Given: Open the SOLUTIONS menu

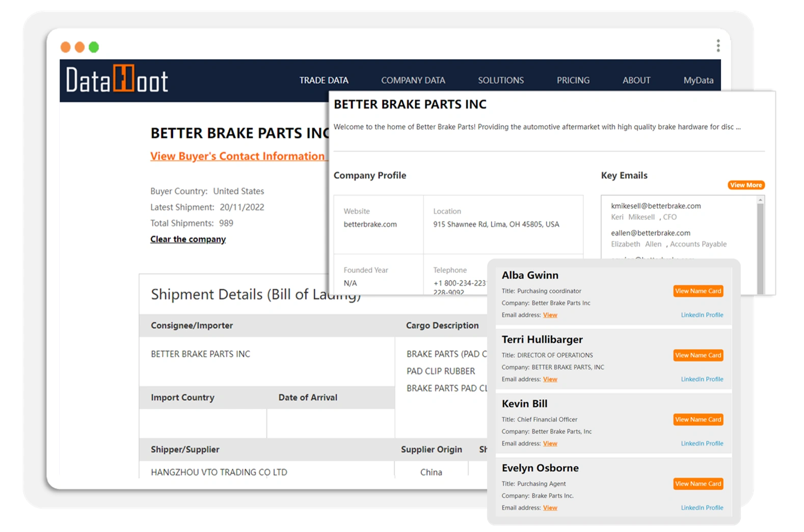Looking at the screenshot, I should pos(500,80).
